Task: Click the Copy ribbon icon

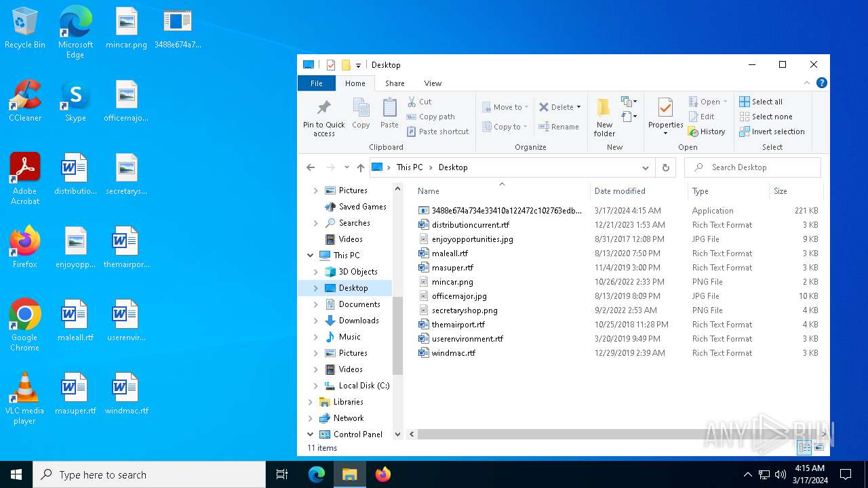Action: (x=361, y=108)
